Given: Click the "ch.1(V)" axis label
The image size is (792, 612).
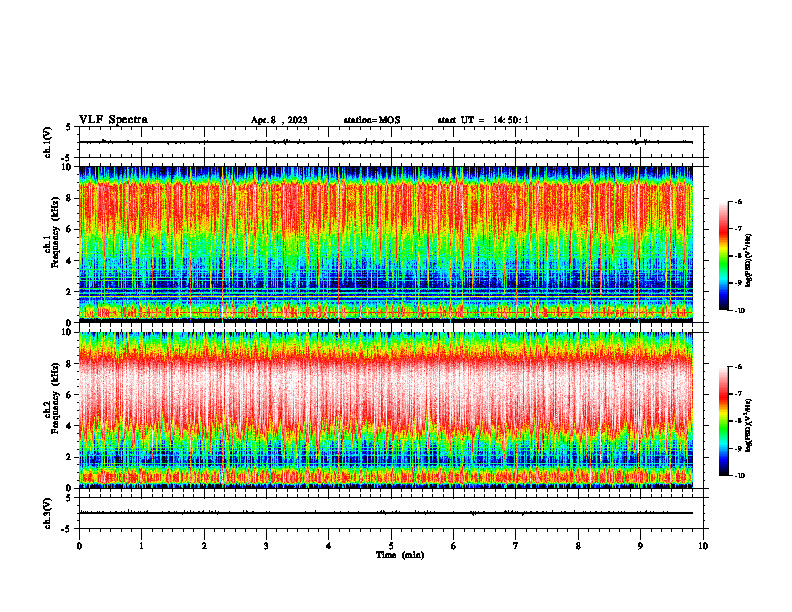Looking at the screenshot, I should 48,142.
